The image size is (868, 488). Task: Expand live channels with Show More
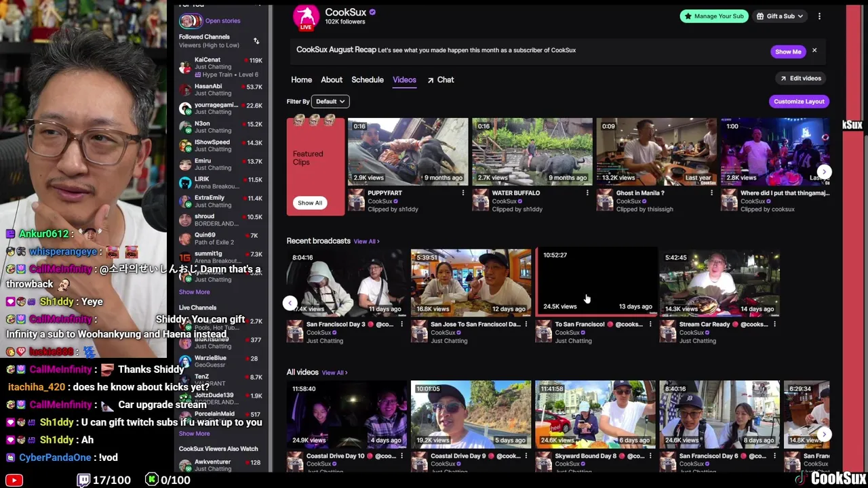(x=194, y=434)
